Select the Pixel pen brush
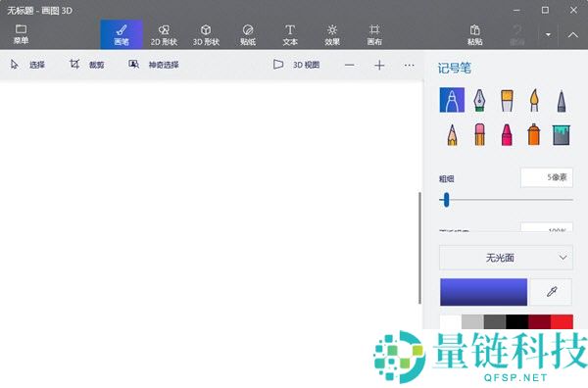The width and height of the screenshot is (588, 388). (x=561, y=100)
